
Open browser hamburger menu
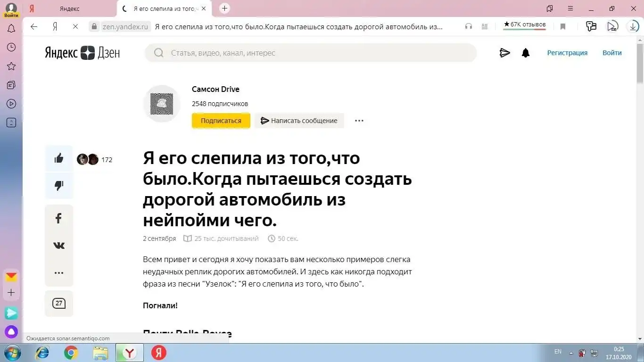point(570,8)
